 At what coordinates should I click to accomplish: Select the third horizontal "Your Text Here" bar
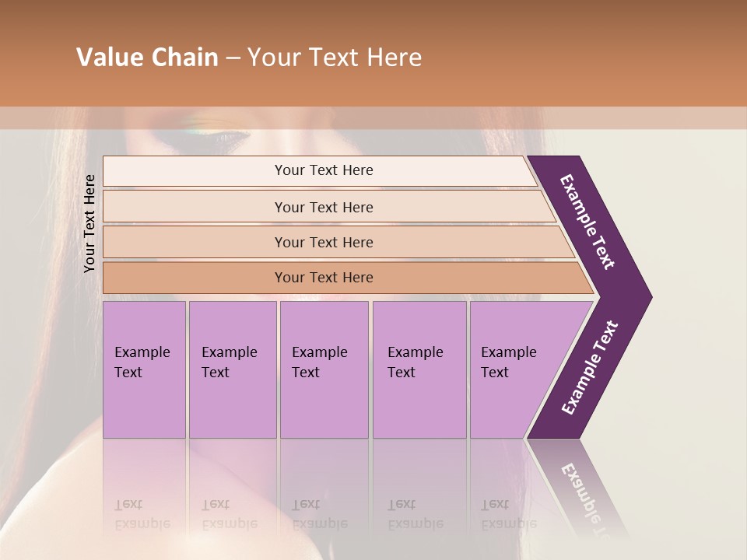323,242
